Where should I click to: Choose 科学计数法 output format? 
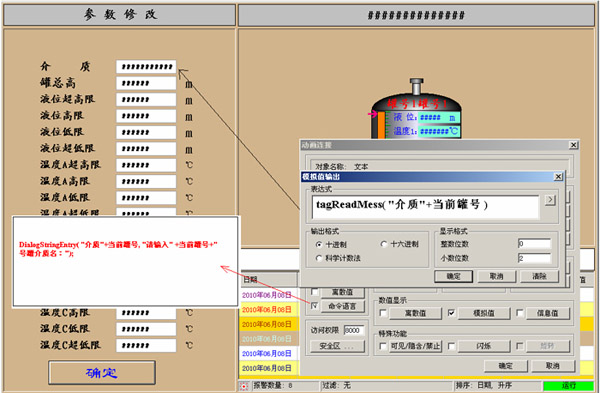319,258
